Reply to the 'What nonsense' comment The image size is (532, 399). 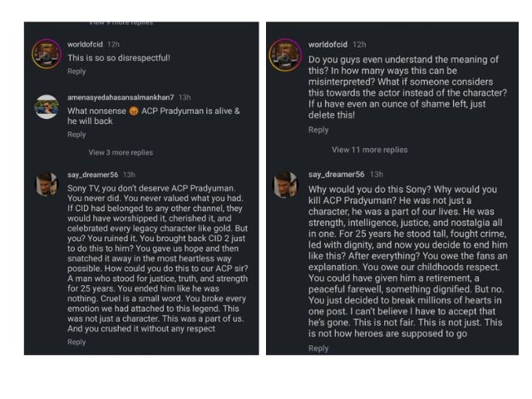76,135
